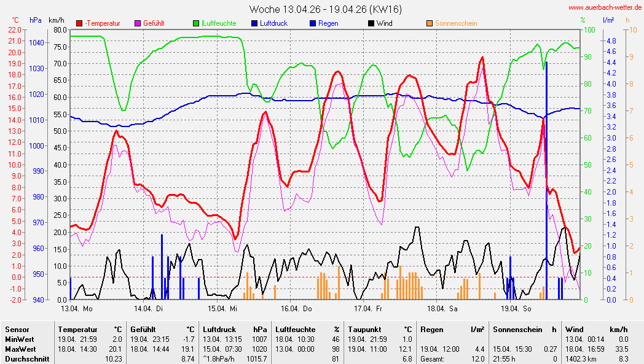Click the green Luftfeuchte legend swatch
Viewport: 644px width, 364px height.
[x=196, y=23]
